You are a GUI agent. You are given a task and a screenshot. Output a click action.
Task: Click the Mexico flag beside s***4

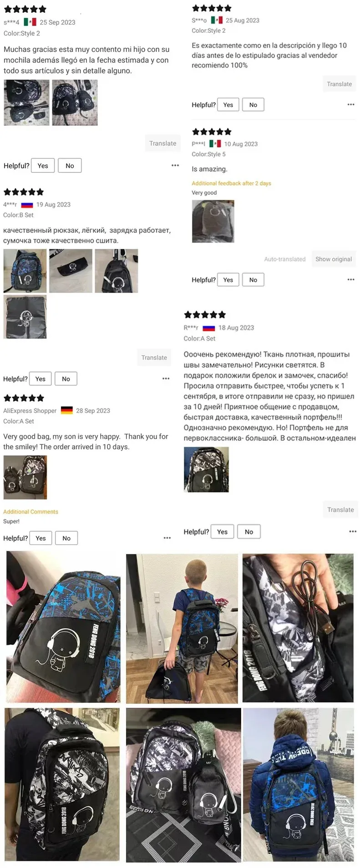click(x=30, y=22)
